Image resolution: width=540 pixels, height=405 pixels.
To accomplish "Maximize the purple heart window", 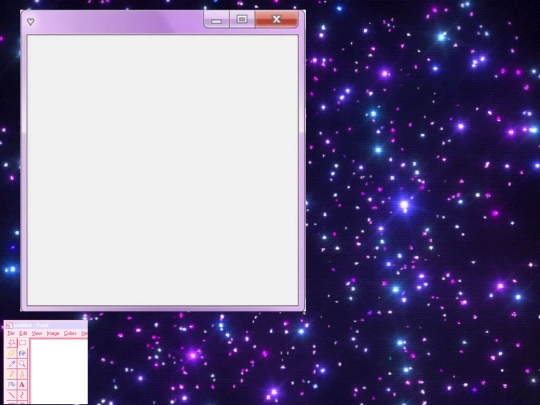I will (242, 19).
